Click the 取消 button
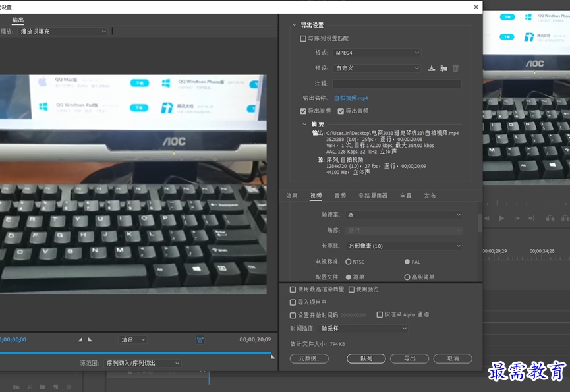The image size is (570, 392). pyautogui.click(x=453, y=358)
